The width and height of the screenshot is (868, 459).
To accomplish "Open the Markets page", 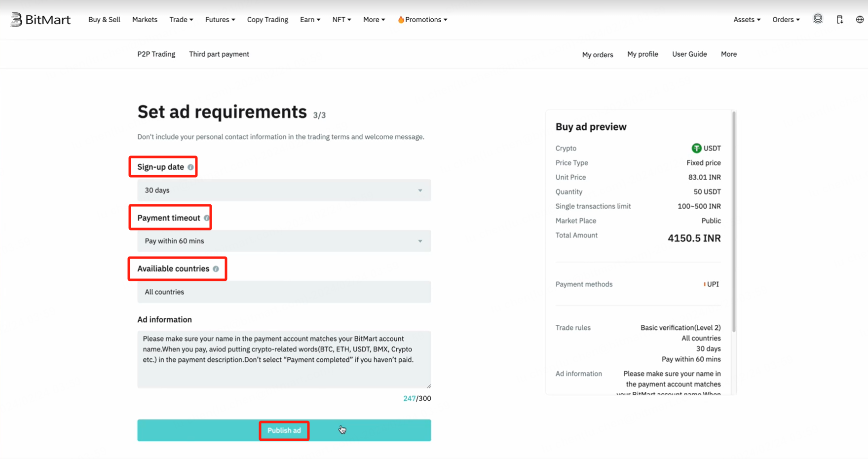I will click(145, 20).
